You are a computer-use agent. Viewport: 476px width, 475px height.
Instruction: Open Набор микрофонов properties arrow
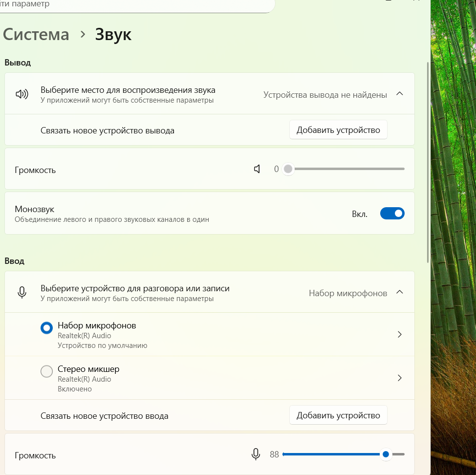pos(400,334)
